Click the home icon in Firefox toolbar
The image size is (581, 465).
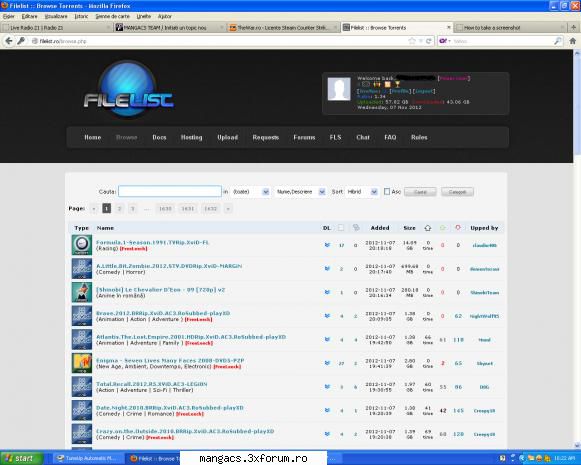[x=573, y=41]
